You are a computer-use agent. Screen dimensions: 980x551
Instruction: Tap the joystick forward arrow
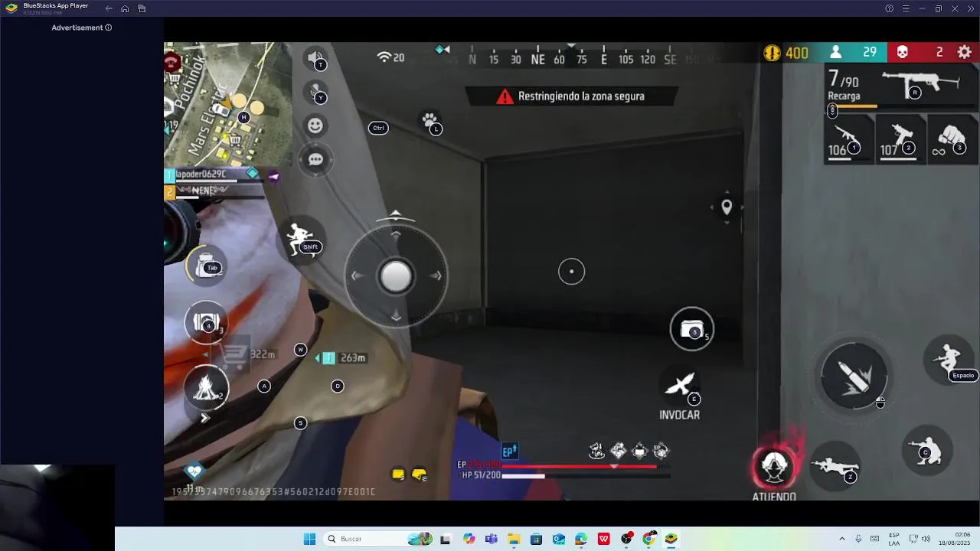pos(396,234)
